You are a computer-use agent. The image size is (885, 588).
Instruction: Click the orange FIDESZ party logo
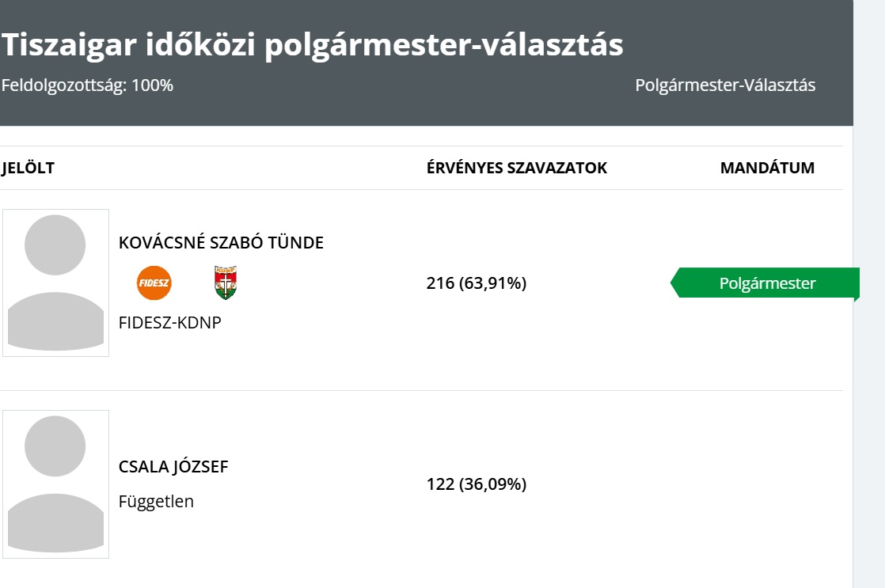154,283
